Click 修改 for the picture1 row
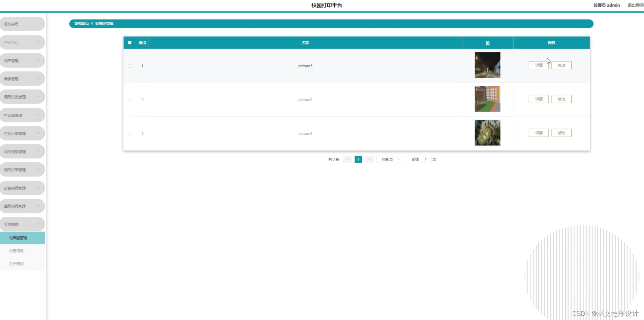The height and width of the screenshot is (320, 644). coord(562,133)
